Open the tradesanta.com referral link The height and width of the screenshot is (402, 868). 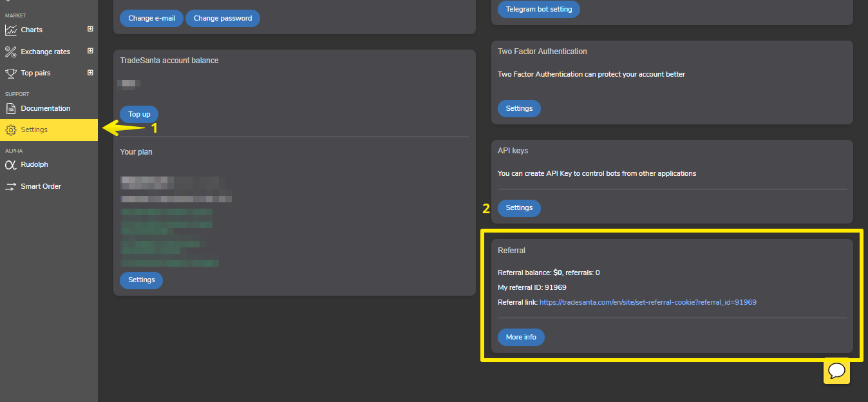click(648, 302)
